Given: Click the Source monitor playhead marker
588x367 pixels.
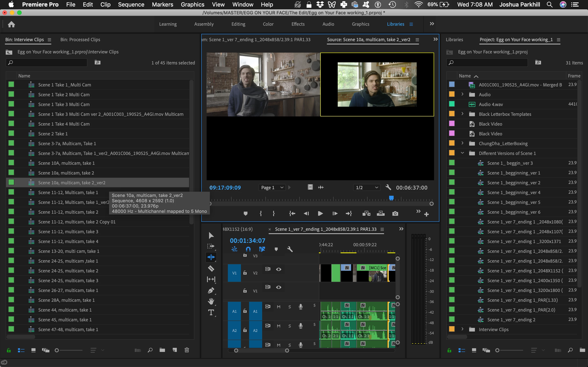Looking at the screenshot, I should (391, 198).
